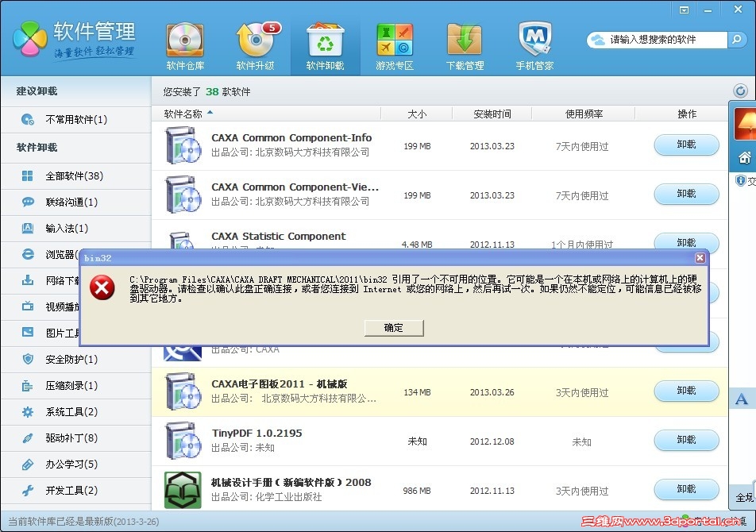Screen dimensions: 756x532
Task: Open 手机管家 phone manager icon
Action: click(x=534, y=47)
